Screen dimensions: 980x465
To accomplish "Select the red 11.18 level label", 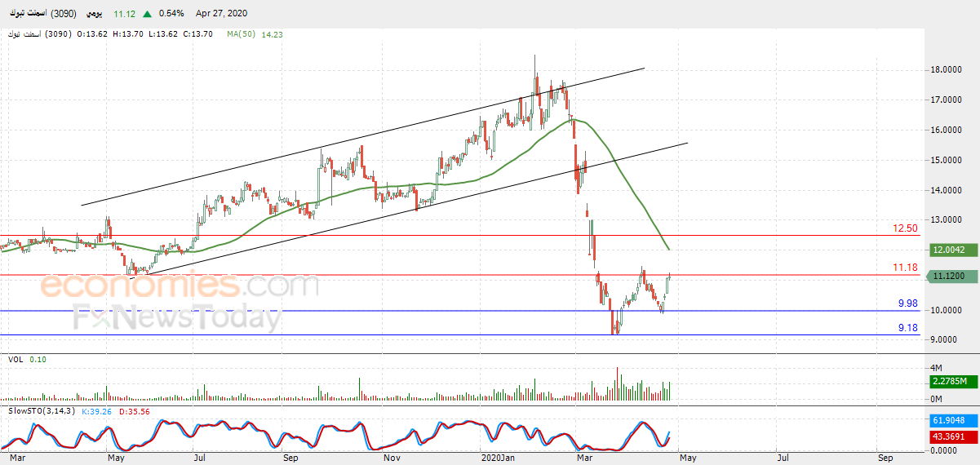I will coord(906,268).
